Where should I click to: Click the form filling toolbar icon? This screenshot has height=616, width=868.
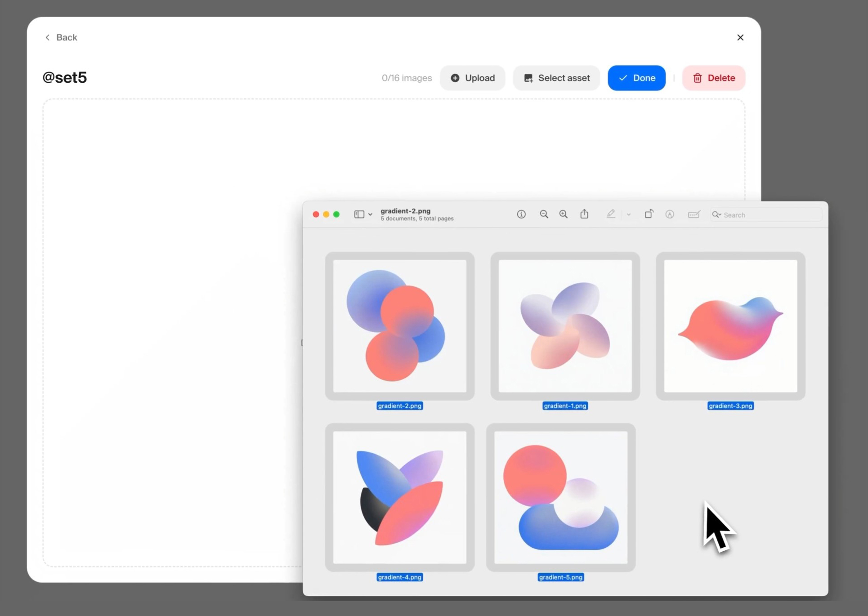click(694, 214)
